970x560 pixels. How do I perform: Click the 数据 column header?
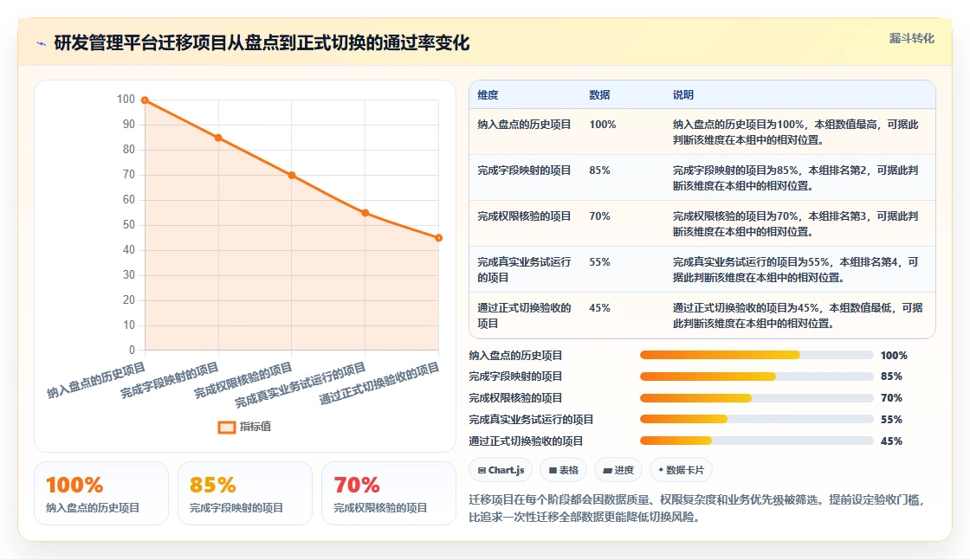tap(599, 95)
